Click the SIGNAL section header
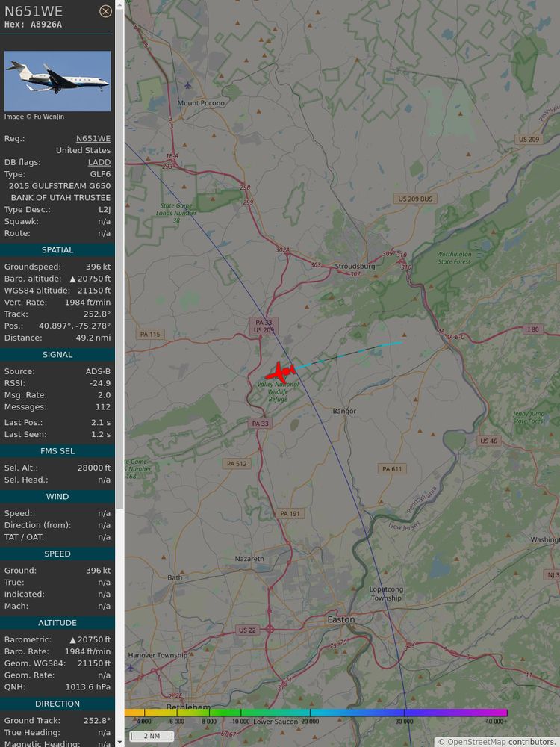The width and height of the screenshot is (560, 747). tap(57, 354)
